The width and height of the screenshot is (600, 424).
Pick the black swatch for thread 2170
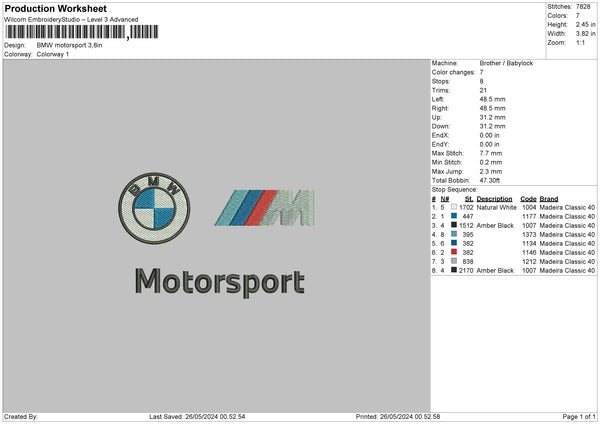click(454, 270)
